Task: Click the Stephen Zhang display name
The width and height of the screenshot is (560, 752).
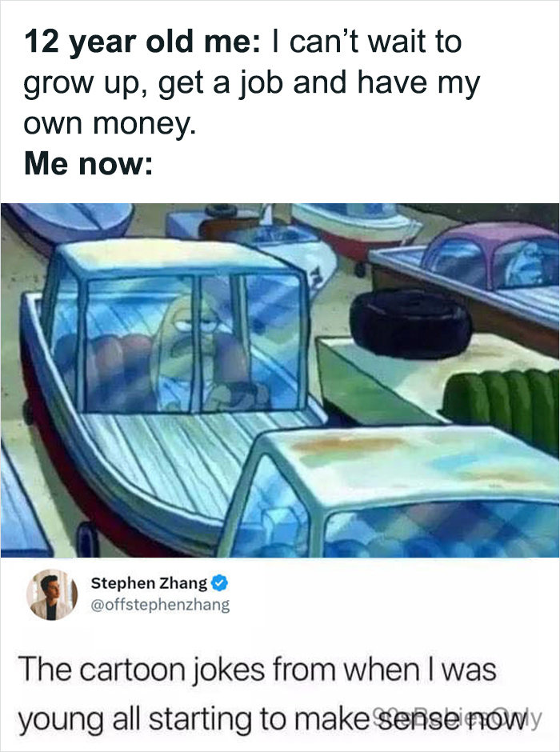Action: (149, 583)
